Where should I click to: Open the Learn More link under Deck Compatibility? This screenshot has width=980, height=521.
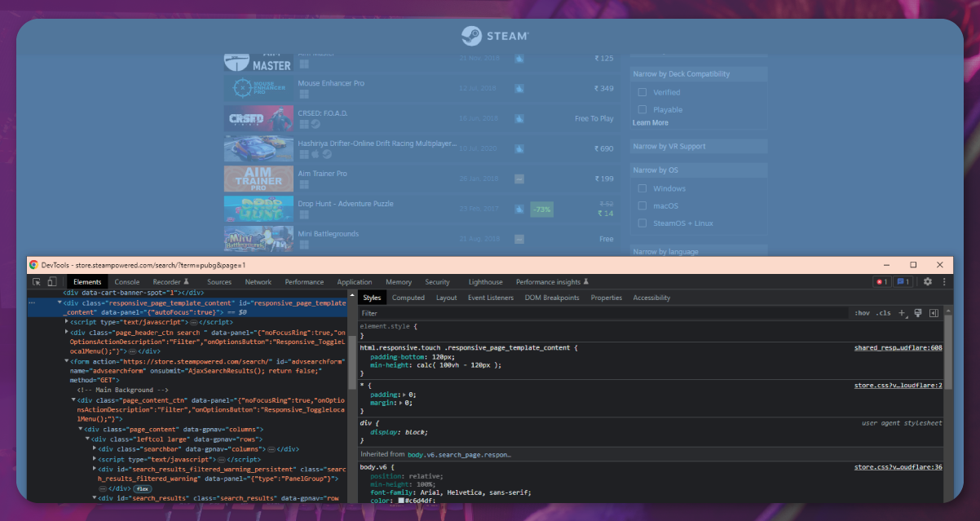pos(650,123)
